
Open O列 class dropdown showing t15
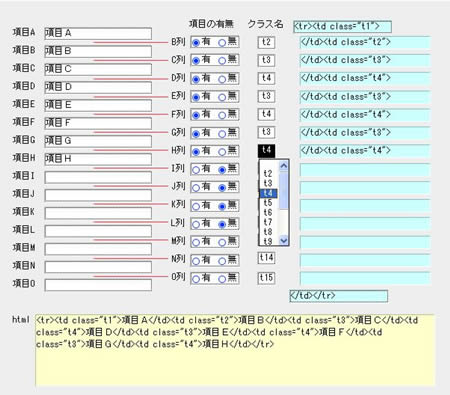(266, 277)
